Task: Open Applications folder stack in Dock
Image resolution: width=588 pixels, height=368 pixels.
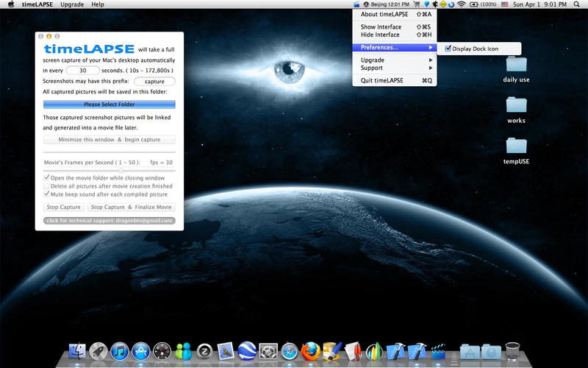Action: point(470,352)
